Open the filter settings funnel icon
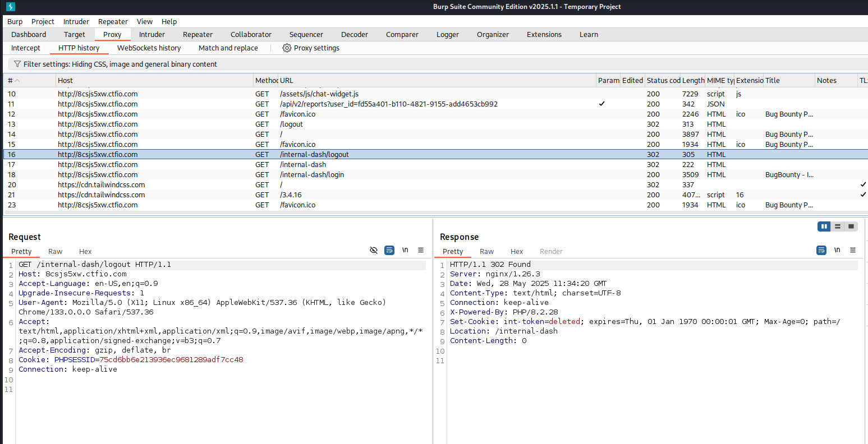The width and height of the screenshot is (868, 444). pyautogui.click(x=17, y=64)
